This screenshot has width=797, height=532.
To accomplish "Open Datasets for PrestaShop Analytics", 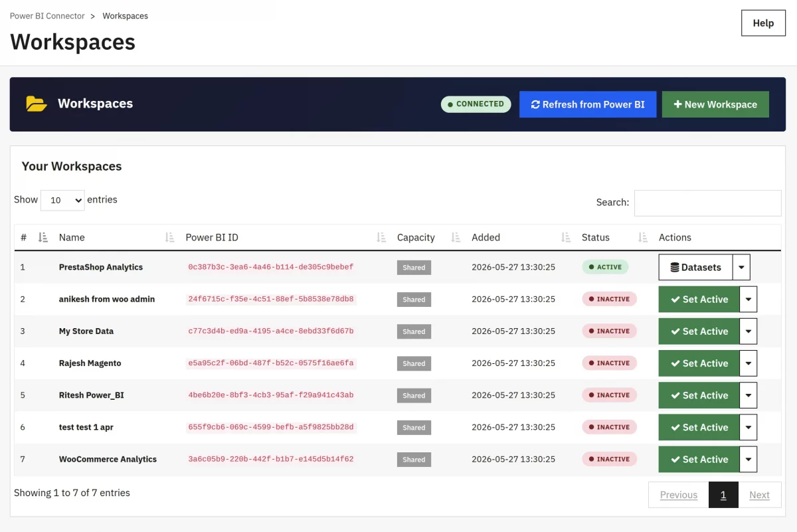I will [x=695, y=267].
